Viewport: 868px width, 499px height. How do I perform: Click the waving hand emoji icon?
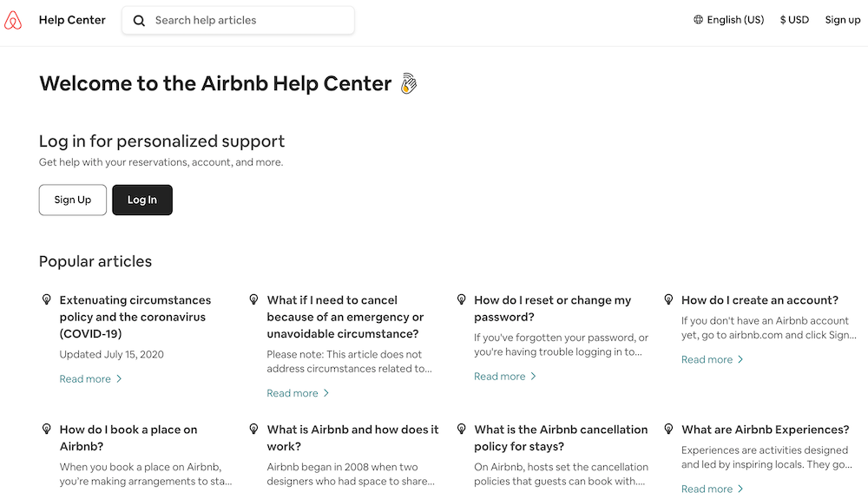pos(409,83)
